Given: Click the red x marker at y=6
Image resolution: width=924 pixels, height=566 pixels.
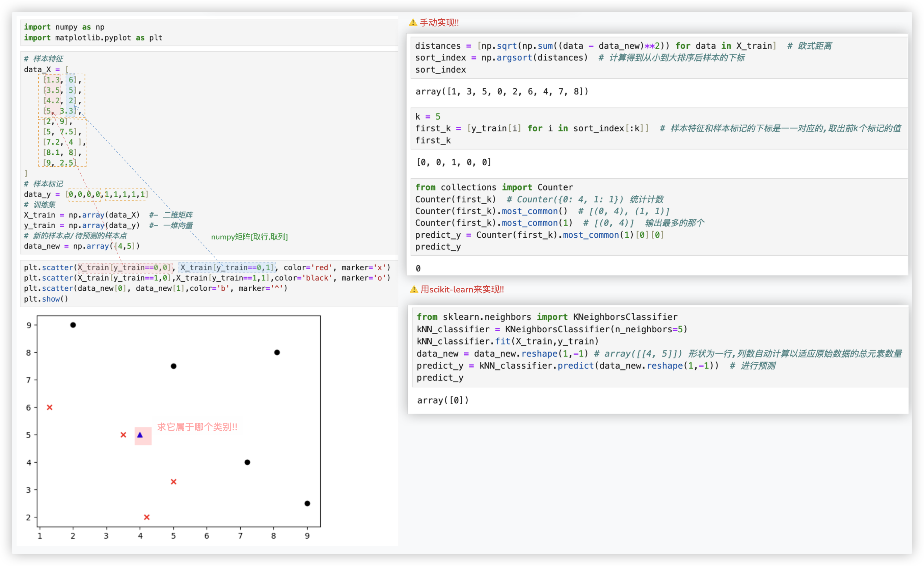Looking at the screenshot, I should click(50, 407).
